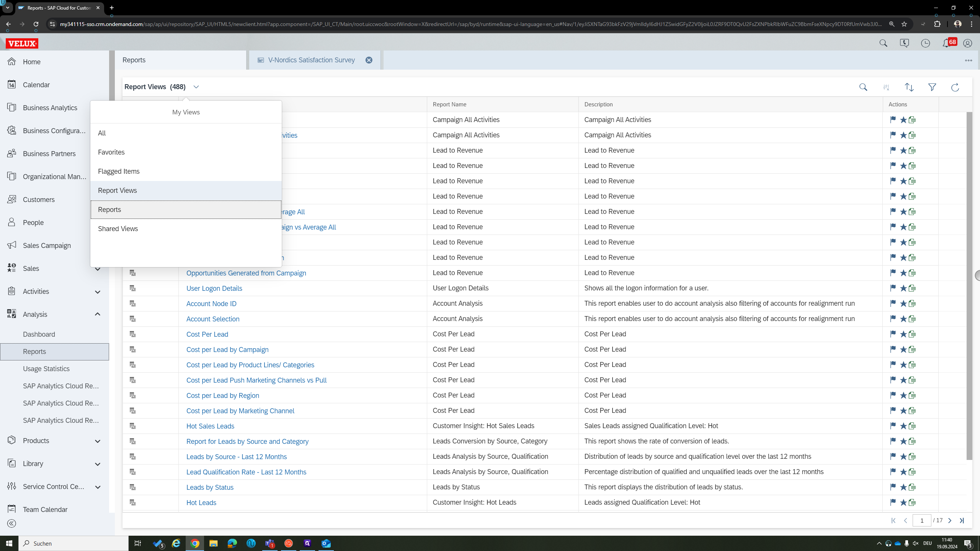This screenshot has width=980, height=551.
Task: Open Excel export icon for Hot Leads row
Action: click(912, 502)
